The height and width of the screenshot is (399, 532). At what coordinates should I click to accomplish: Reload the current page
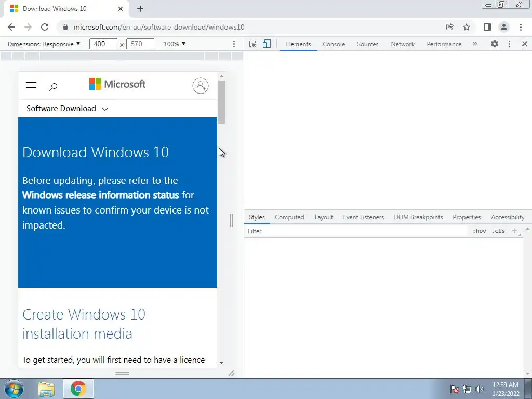click(45, 27)
